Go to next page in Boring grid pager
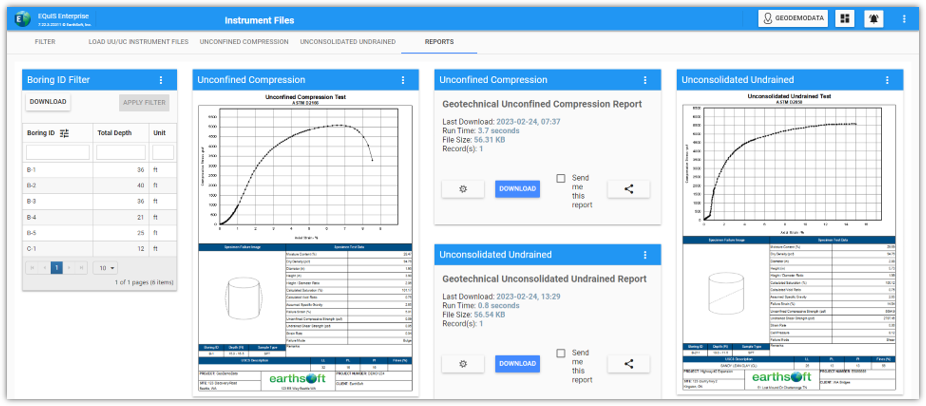This screenshot has height=406, width=926. pyautogui.click(x=70, y=268)
